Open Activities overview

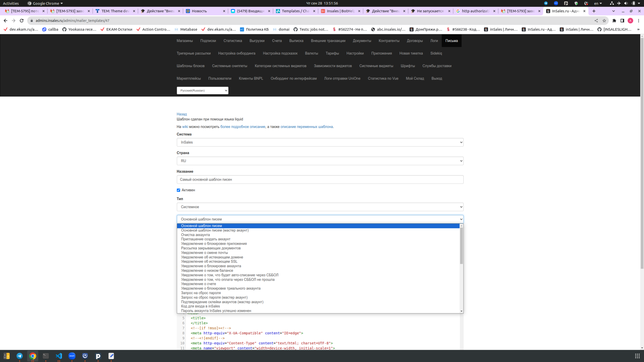(x=11, y=3)
